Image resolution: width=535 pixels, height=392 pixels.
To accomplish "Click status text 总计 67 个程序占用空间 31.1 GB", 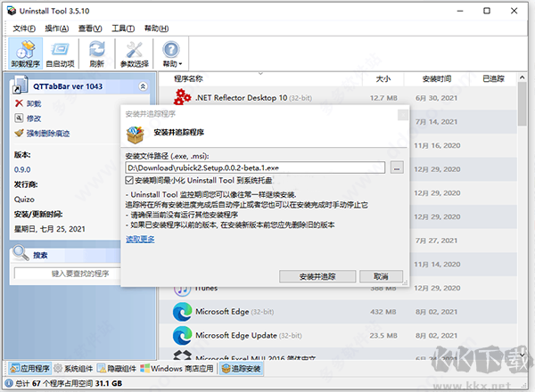I will coord(69,383).
